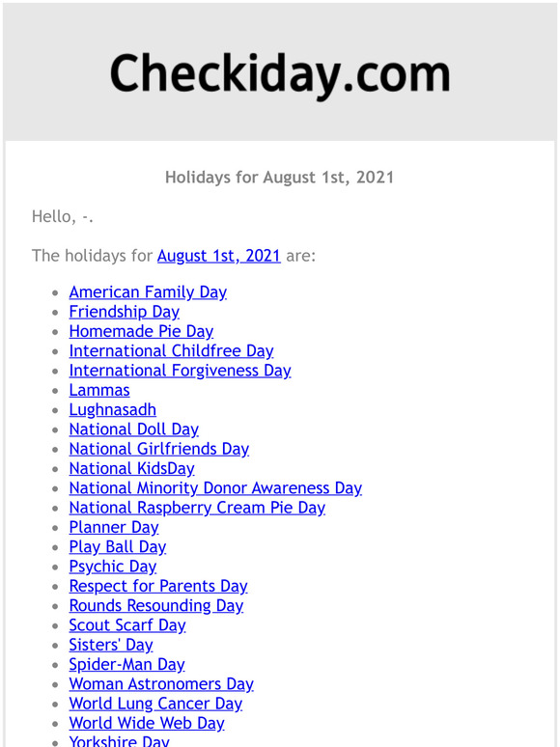This screenshot has width=560, height=747.
Task: Open the Lughnasadh holiday link
Action: click(x=112, y=410)
